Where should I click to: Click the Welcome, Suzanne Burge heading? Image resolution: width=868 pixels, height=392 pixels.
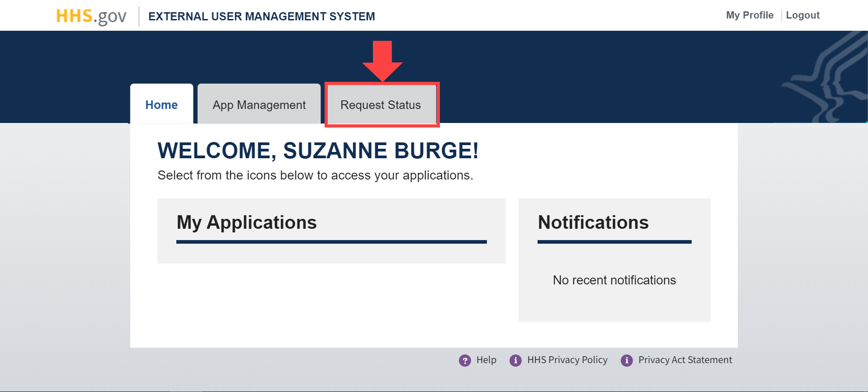pyautogui.click(x=318, y=151)
